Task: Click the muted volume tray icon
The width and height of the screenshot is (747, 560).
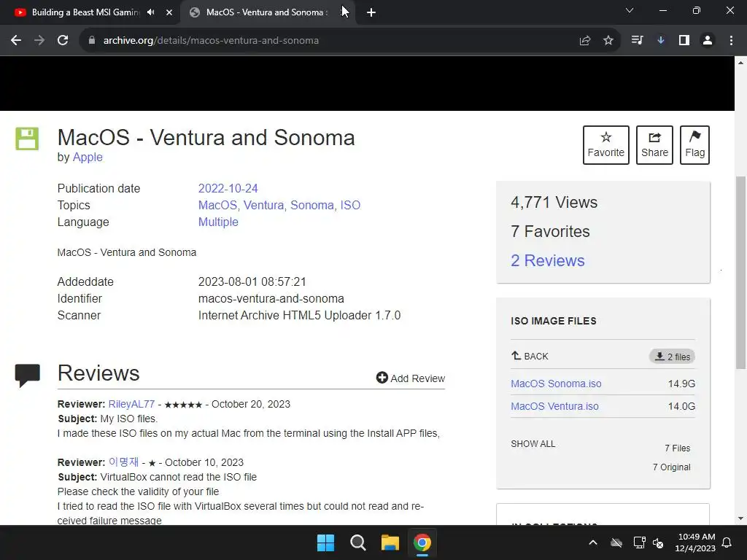Action: [x=658, y=542]
